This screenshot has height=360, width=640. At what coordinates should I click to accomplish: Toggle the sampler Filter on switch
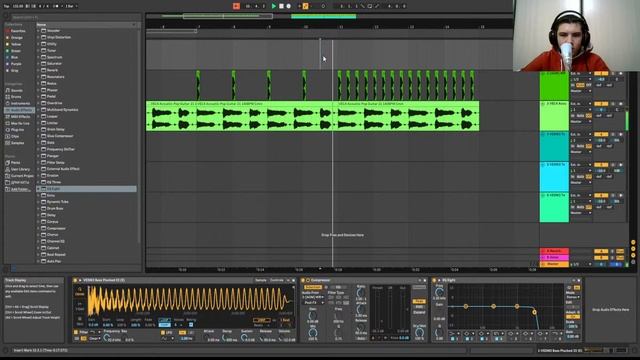76,333
